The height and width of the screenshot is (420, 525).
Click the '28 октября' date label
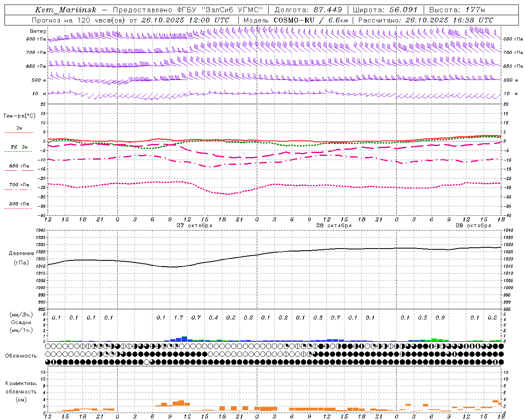[x=334, y=226]
